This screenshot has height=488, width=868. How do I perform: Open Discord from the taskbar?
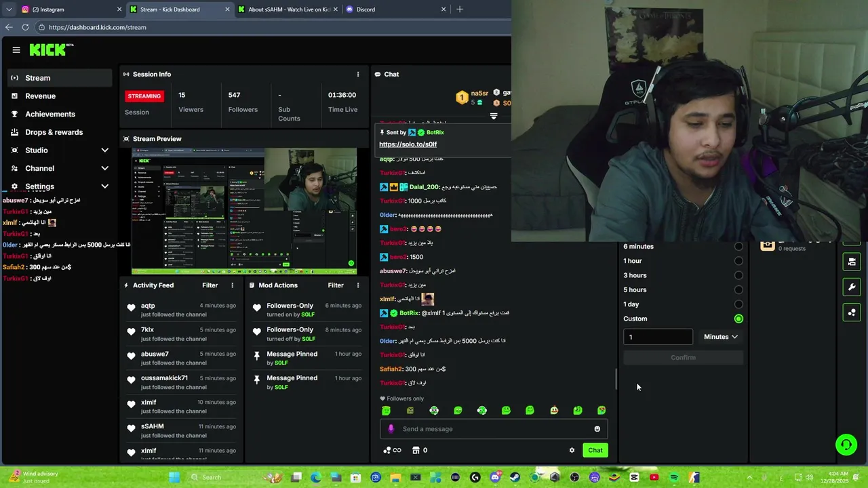tap(495, 477)
